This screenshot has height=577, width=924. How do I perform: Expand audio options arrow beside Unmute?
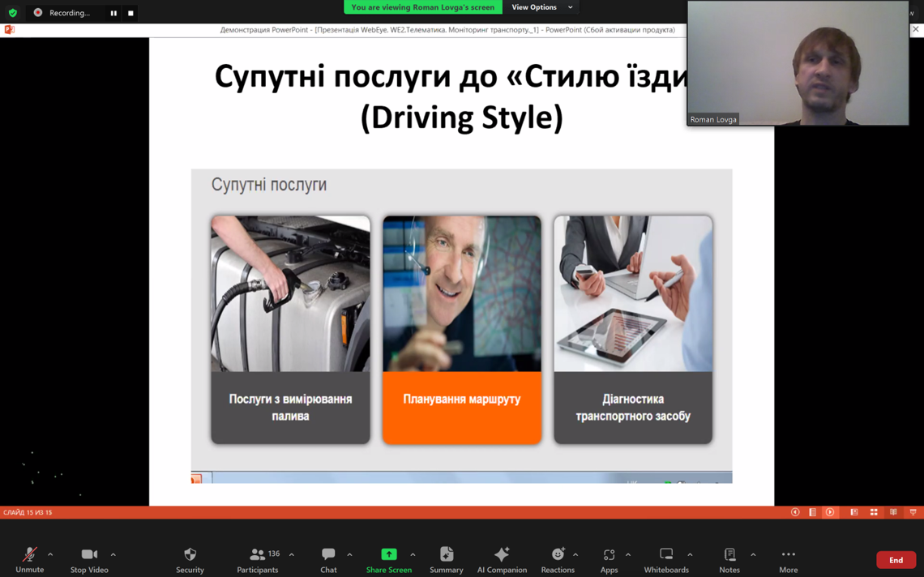point(50,555)
